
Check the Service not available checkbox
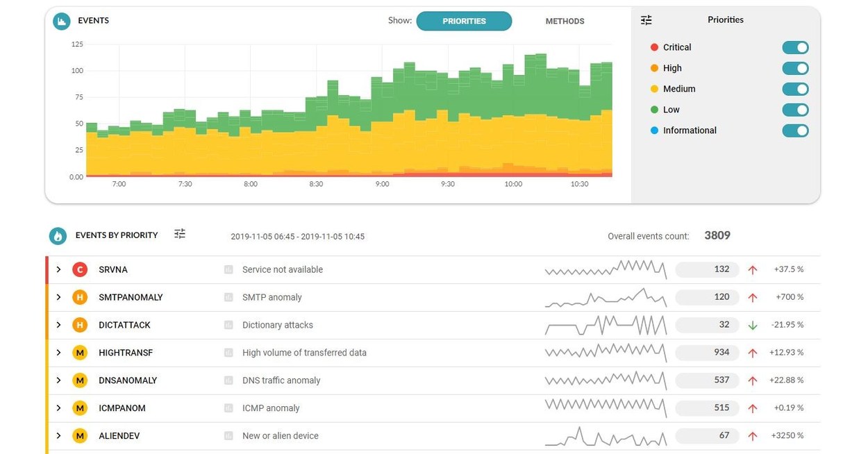(228, 269)
